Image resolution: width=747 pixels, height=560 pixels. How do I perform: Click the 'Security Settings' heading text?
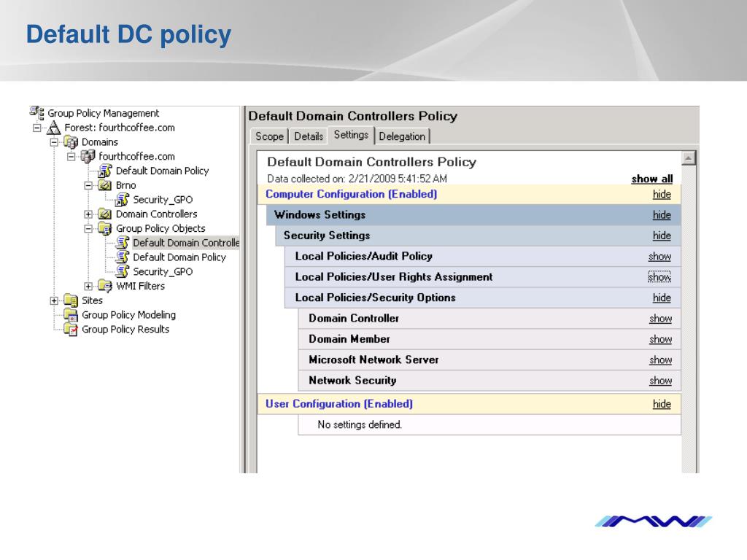[x=327, y=236]
